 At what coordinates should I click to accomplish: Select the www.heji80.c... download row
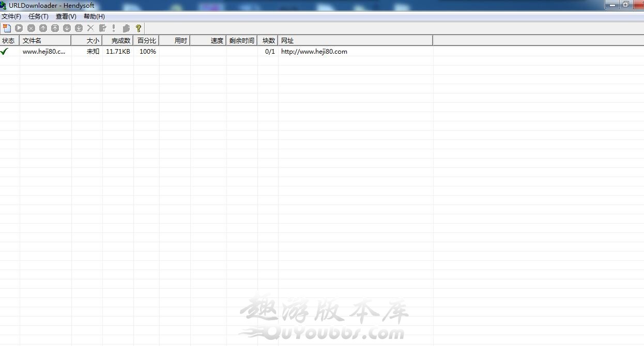point(44,52)
